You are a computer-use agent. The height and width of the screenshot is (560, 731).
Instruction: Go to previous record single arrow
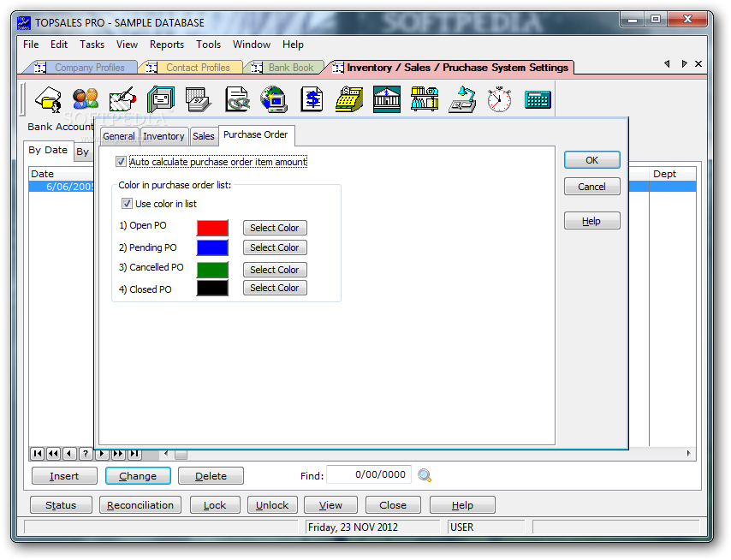pyautogui.click(x=69, y=453)
